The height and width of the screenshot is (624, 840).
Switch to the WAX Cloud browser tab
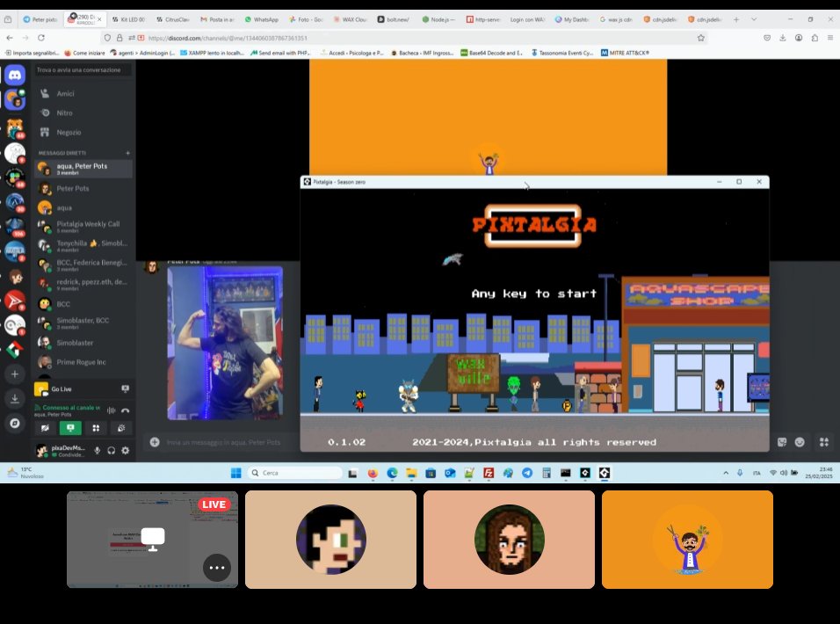click(350, 19)
